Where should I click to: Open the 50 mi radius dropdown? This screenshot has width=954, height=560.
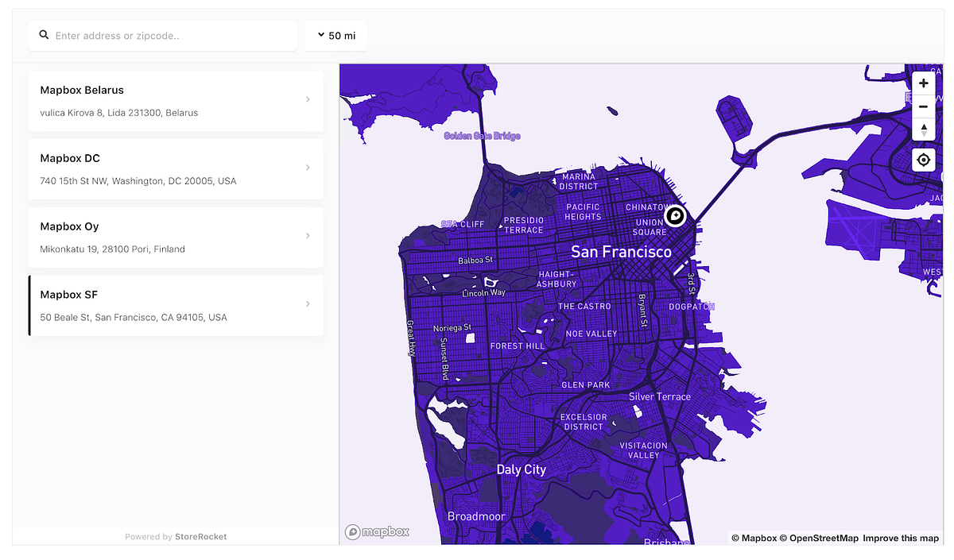tap(335, 35)
